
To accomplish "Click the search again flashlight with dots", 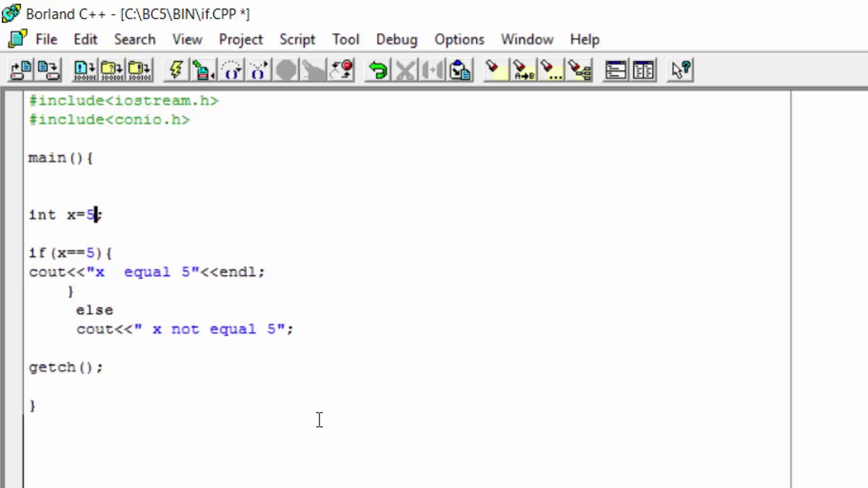I will pyautogui.click(x=551, y=70).
